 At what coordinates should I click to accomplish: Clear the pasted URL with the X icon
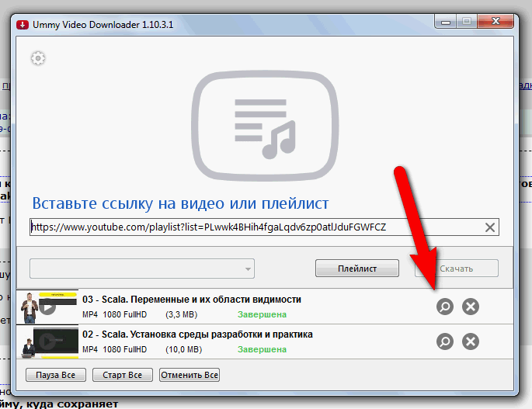[x=490, y=227]
